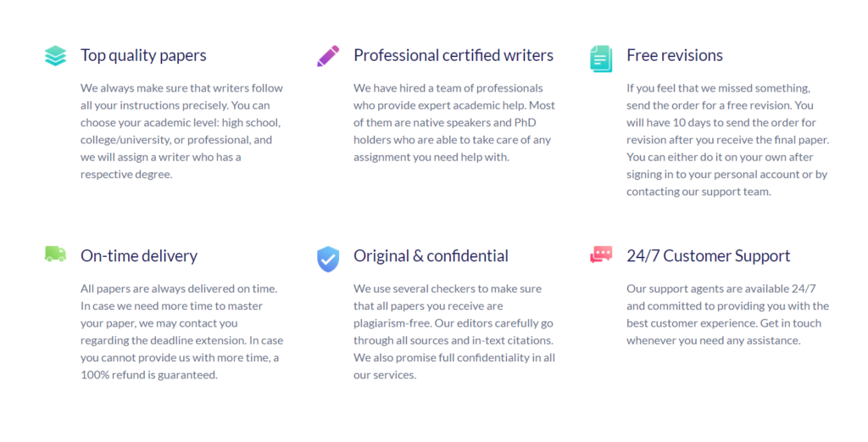Viewport: 868px width, 442px height.
Task: Click the red chat bubbles icon
Action: pyautogui.click(x=601, y=255)
